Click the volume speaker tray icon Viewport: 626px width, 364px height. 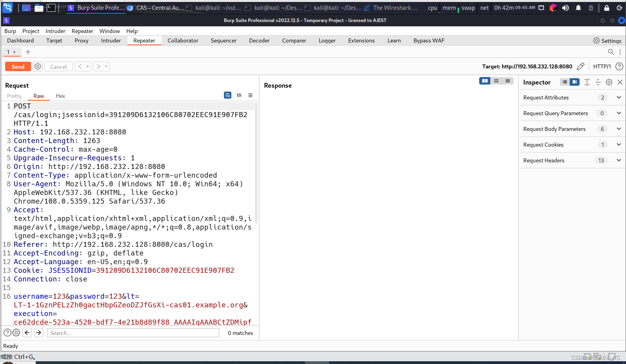(565, 7)
